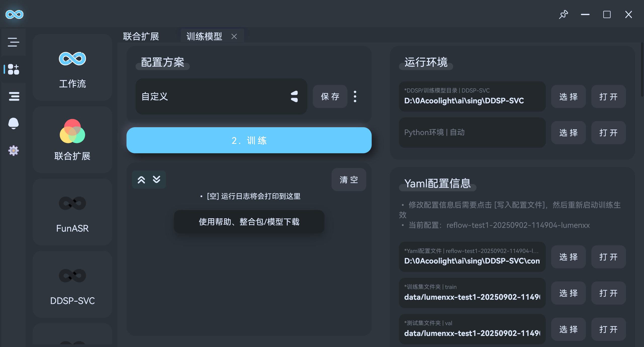Click 打开 for DDSP training model directory
The image size is (644, 347).
(609, 97)
